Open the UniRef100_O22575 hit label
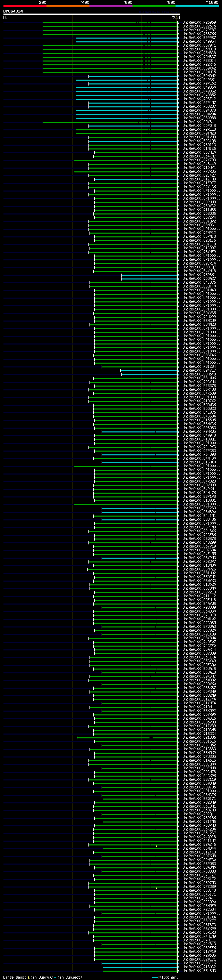Viewport: 222px width, 980px height. click(x=199, y=26)
